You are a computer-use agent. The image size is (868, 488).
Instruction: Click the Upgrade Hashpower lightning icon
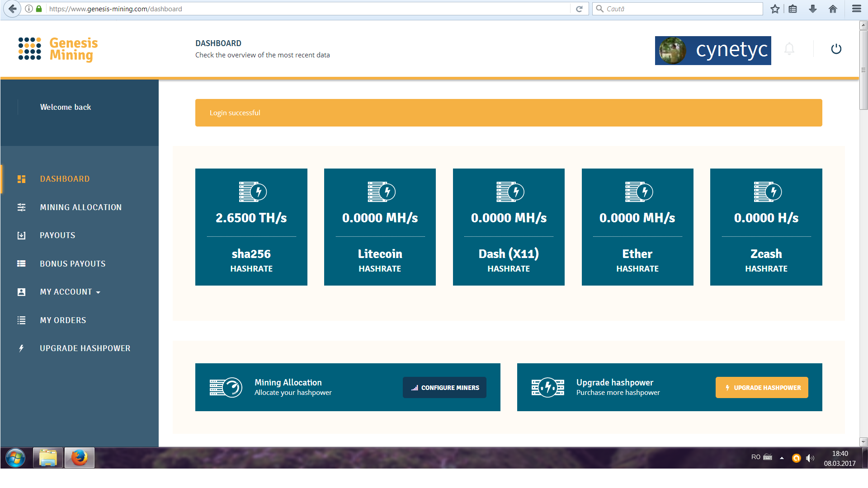click(21, 348)
